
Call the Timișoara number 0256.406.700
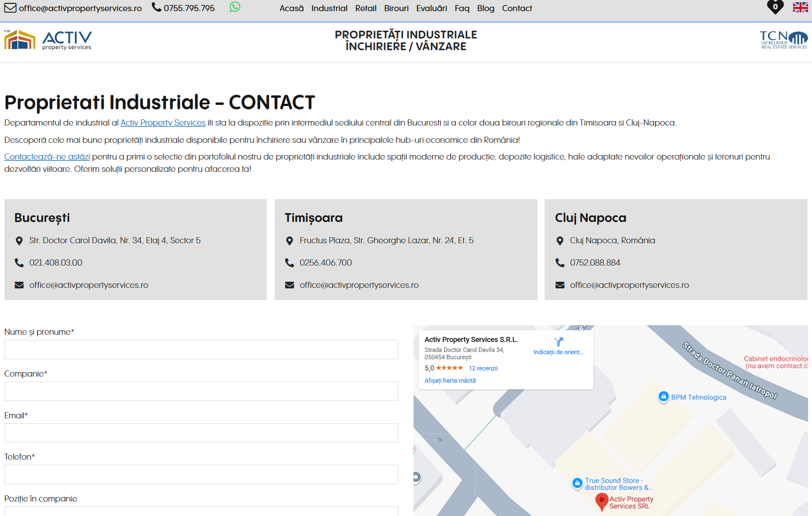[325, 263]
